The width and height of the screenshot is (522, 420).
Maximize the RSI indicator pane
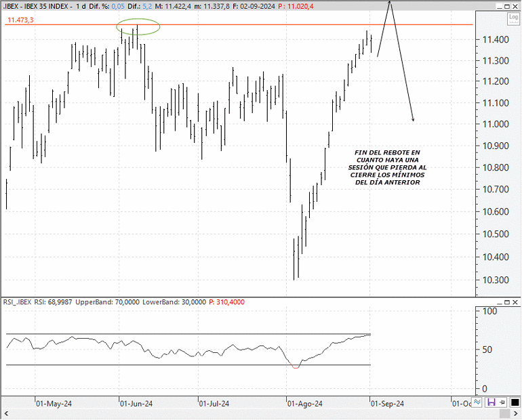coord(507,302)
